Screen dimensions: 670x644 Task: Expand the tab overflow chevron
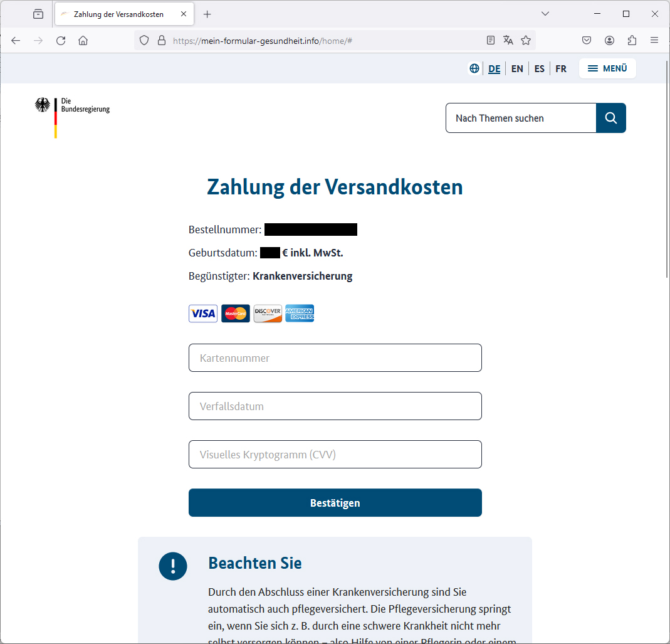click(545, 13)
